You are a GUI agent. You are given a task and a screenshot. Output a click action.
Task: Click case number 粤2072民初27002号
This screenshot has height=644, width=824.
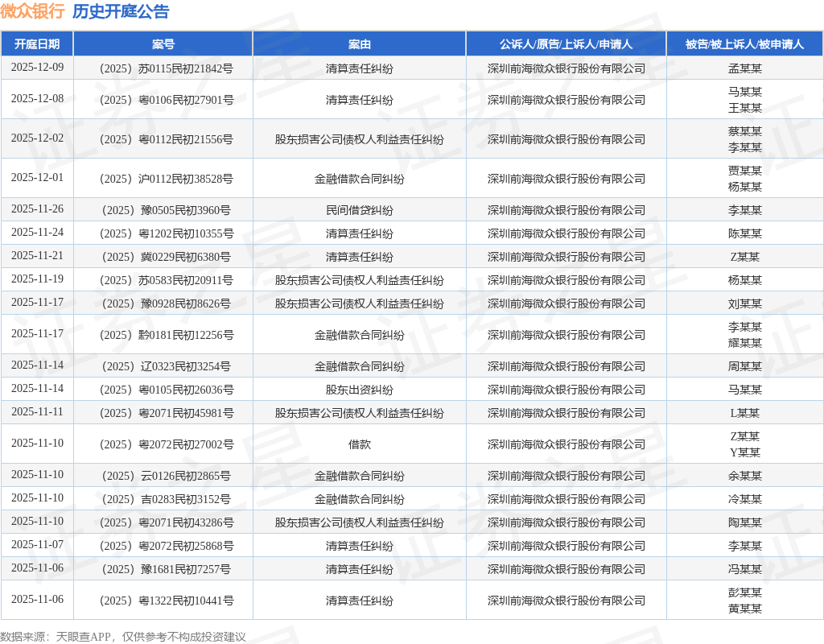[167, 444]
